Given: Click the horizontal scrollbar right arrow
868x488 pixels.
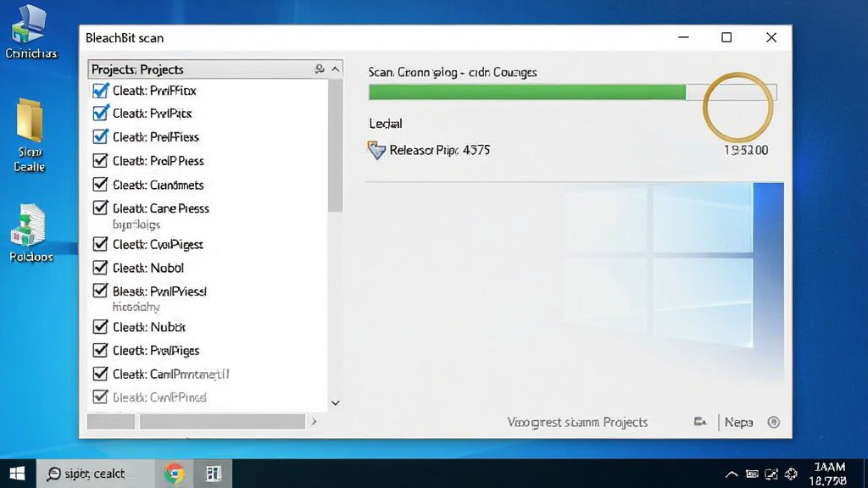Looking at the screenshot, I should pyautogui.click(x=314, y=422).
